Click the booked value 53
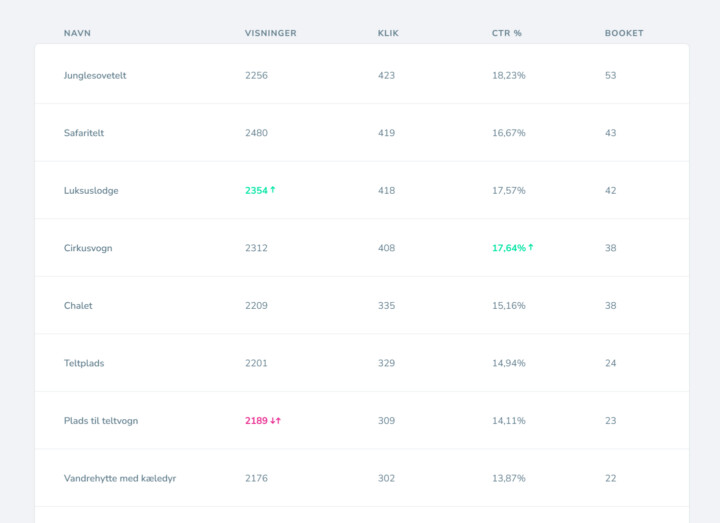 610,75
